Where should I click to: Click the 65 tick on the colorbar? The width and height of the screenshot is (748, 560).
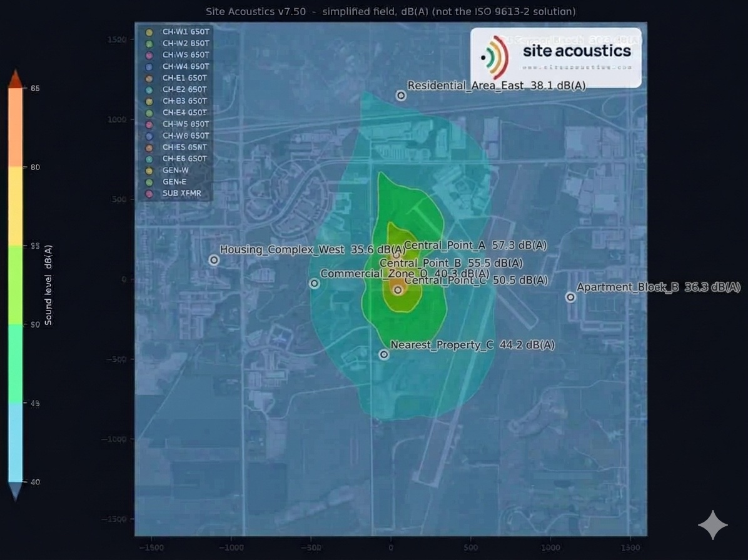coord(35,89)
